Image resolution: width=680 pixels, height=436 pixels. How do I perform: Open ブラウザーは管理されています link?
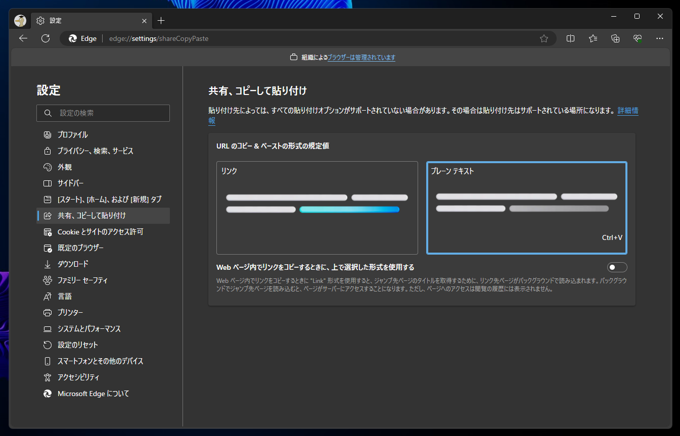[x=361, y=57]
